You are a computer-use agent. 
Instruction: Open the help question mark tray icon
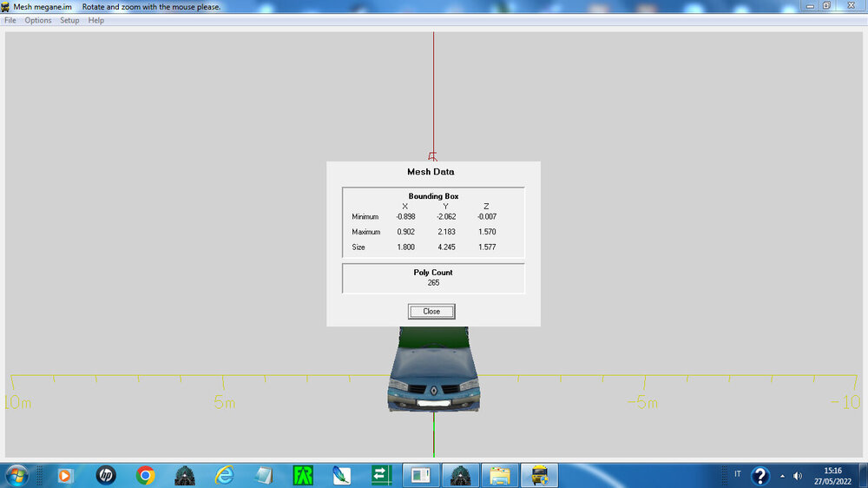coord(760,476)
